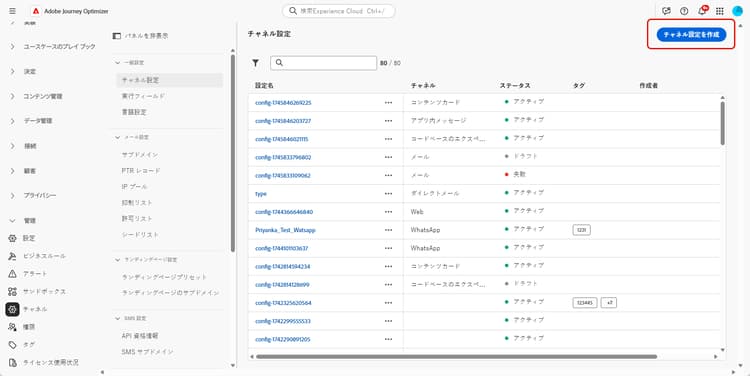This screenshot has width=750, height=376.
Task: Open 許可リスト settings
Action: (137, 219)
